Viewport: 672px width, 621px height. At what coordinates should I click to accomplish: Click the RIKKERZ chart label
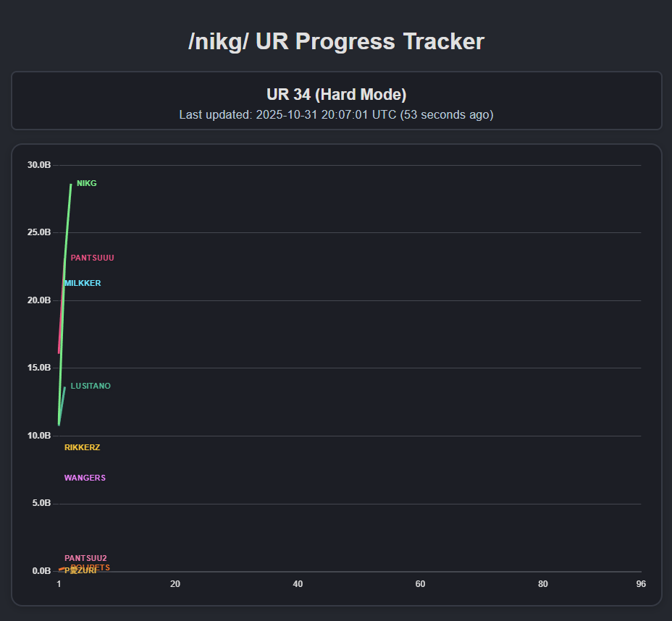(83, 447)
